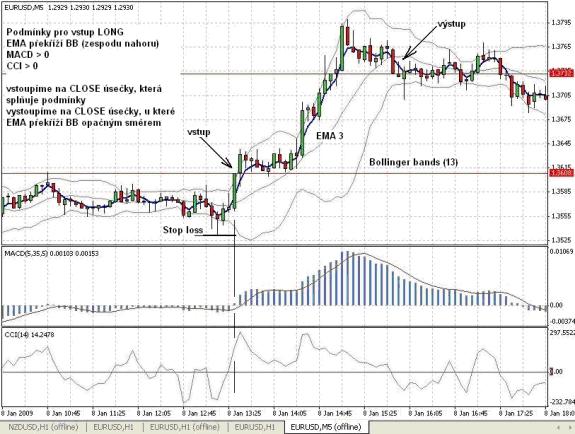Click the 1.3795 price axis label
This screenshot has width=575, height=434.
tap(561, 23)
